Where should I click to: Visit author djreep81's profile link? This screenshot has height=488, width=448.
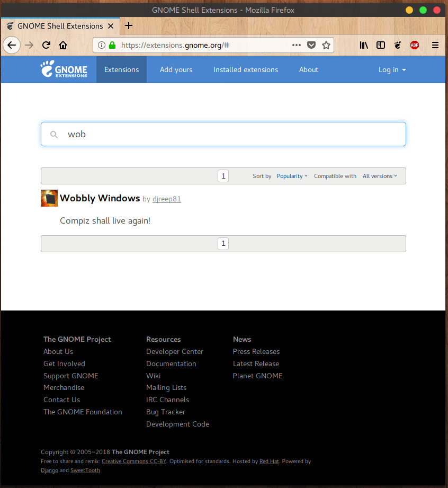tap(167, 199)
